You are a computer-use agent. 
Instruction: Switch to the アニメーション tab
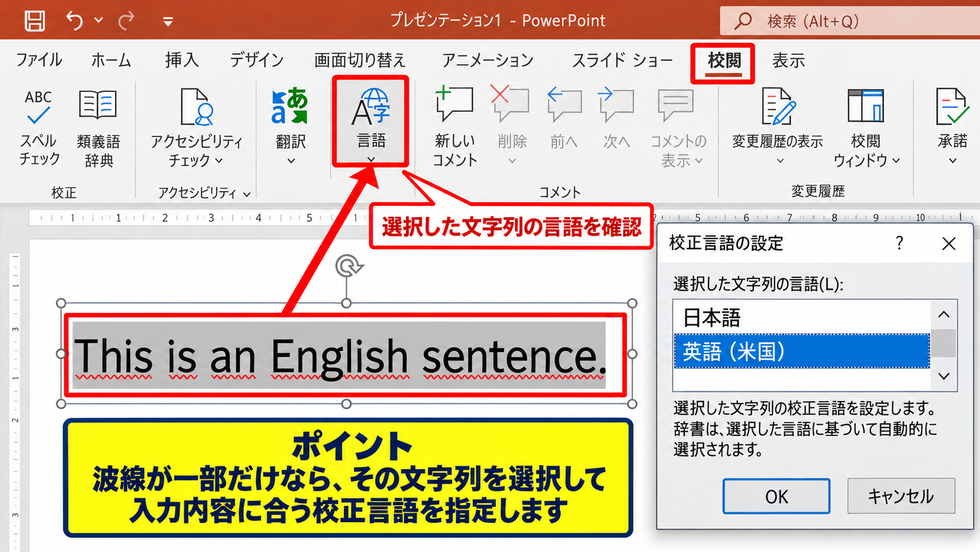point(488,60)
